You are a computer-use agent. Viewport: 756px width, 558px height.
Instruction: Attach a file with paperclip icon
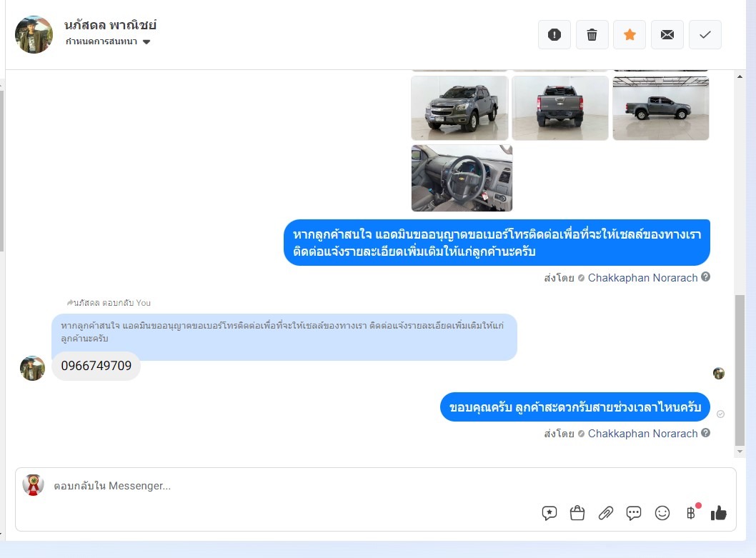[x=605, y=513]
